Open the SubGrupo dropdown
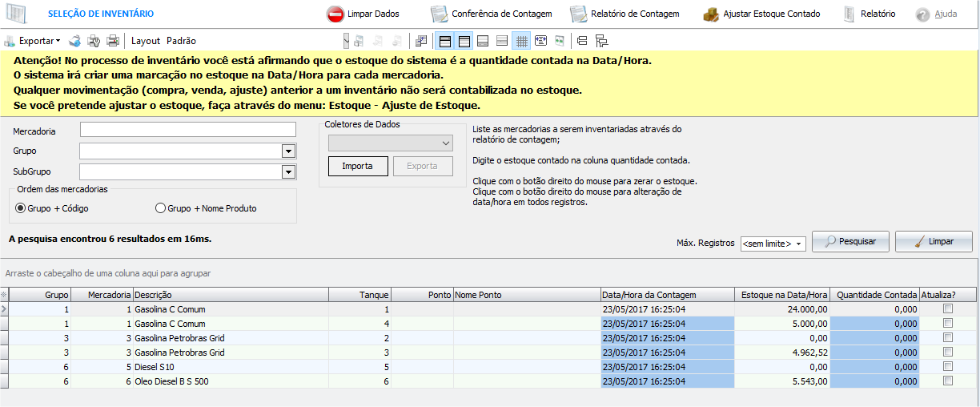The width and height of the screenshot is (980, 407). pos(288,171)
